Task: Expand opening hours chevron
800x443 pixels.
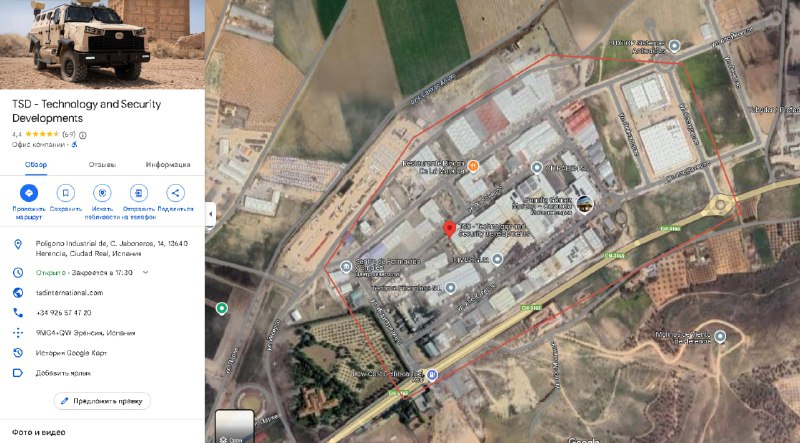Action: (145, 273)
